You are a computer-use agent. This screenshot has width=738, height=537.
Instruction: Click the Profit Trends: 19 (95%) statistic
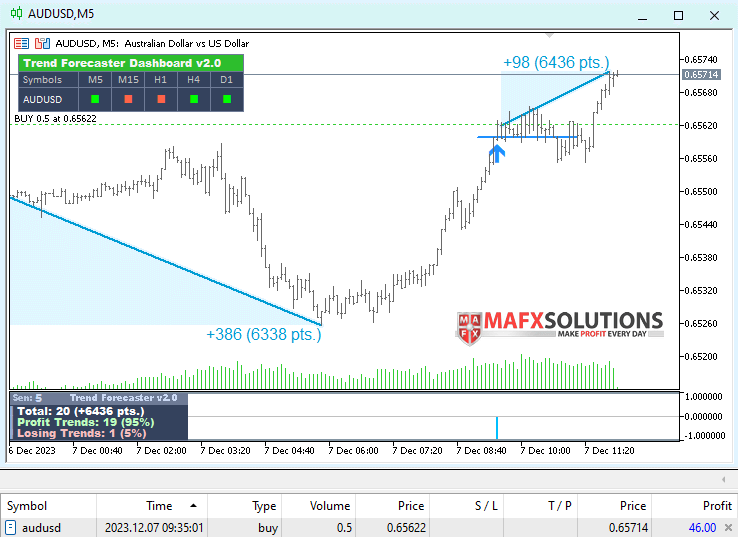pyautogui.click(x=86, y=422)
